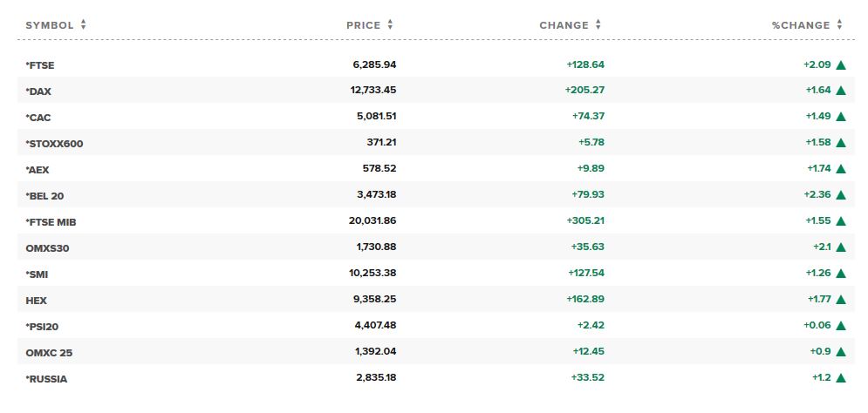The width and height of the screenshot is (868, 413).
Task: Sort table by %CHANGE column arrows
Action: tap(840, 25)
